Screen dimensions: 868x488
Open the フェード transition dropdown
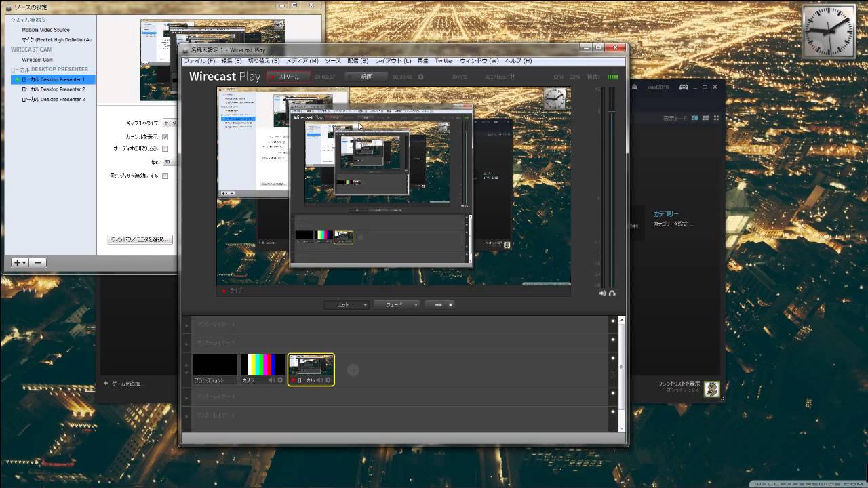click(397, 305)
